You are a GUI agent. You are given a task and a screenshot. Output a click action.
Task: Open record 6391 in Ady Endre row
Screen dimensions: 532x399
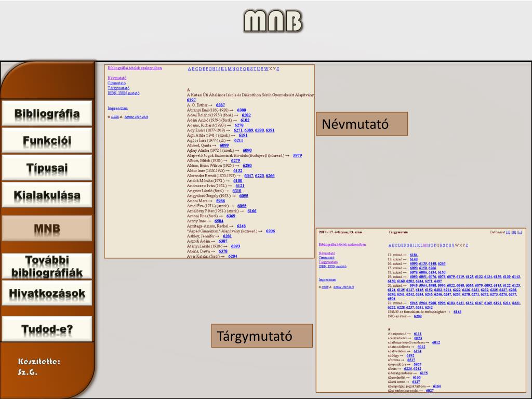[270, 130]
